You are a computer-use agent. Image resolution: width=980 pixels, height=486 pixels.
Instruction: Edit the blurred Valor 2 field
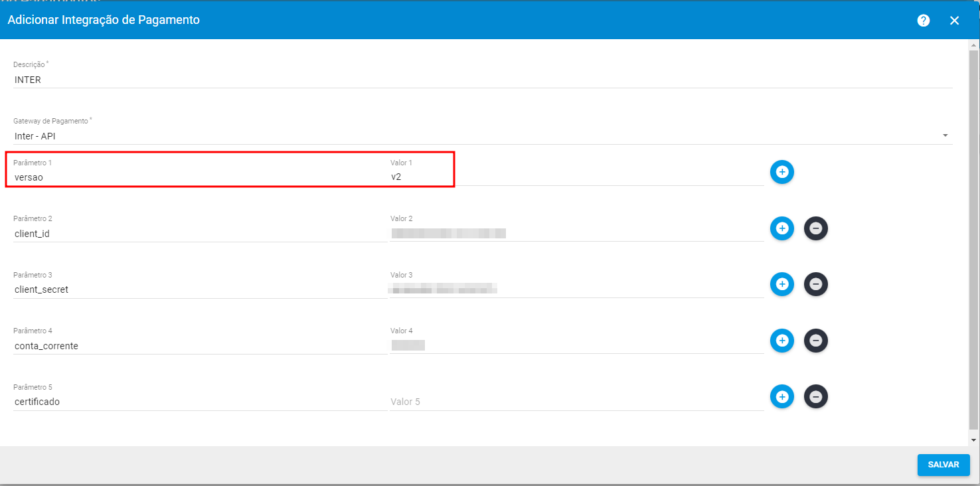point(576,234)
